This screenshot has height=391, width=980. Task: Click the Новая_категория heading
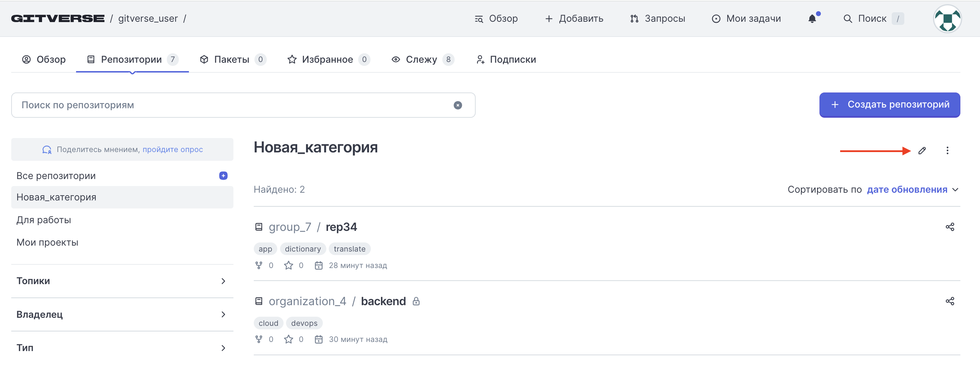[x=316, y=148]
